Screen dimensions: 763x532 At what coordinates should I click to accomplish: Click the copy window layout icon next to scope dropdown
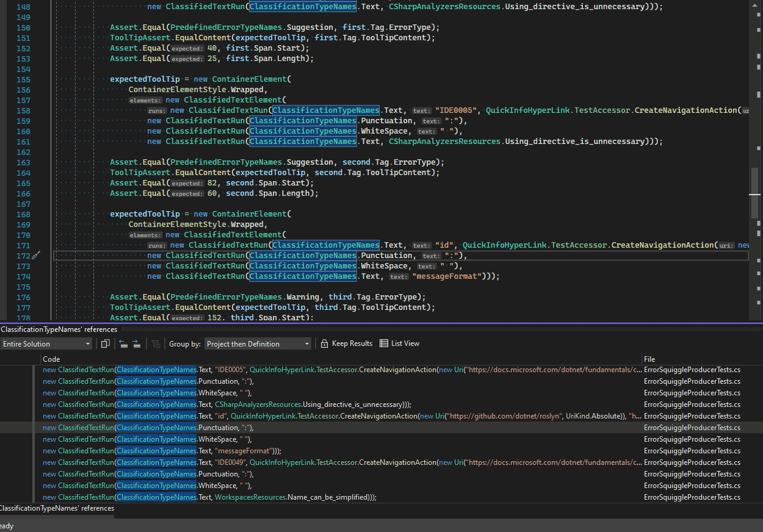click(104, 343)
